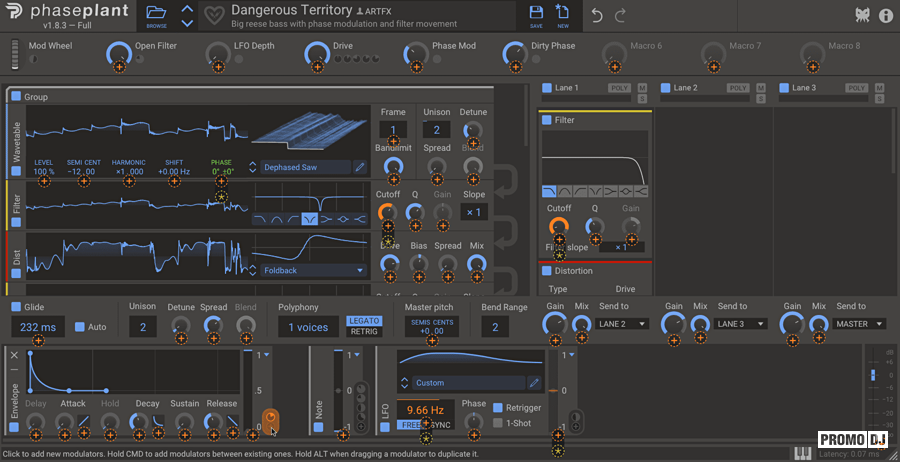Favorite the preset with heart icon
900x462 pixels.
(214, 16)
